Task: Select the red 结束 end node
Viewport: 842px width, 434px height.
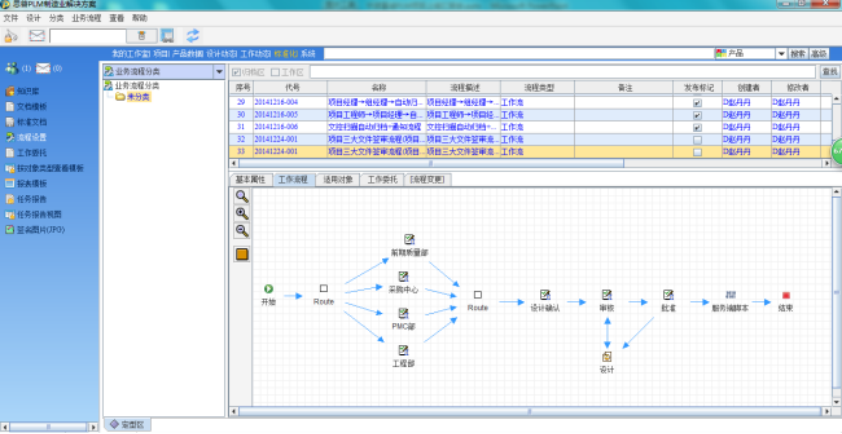Action: click(786, 295)
